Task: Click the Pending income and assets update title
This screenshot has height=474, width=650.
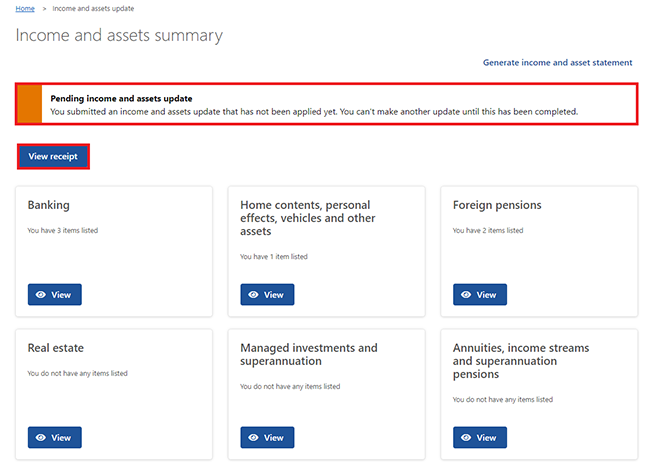Action: point(121,98)
